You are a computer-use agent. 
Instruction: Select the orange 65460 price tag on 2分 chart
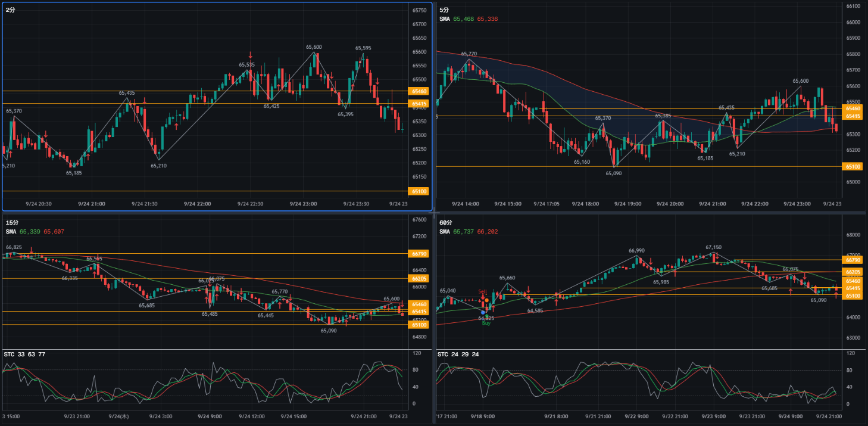[419, 91]
